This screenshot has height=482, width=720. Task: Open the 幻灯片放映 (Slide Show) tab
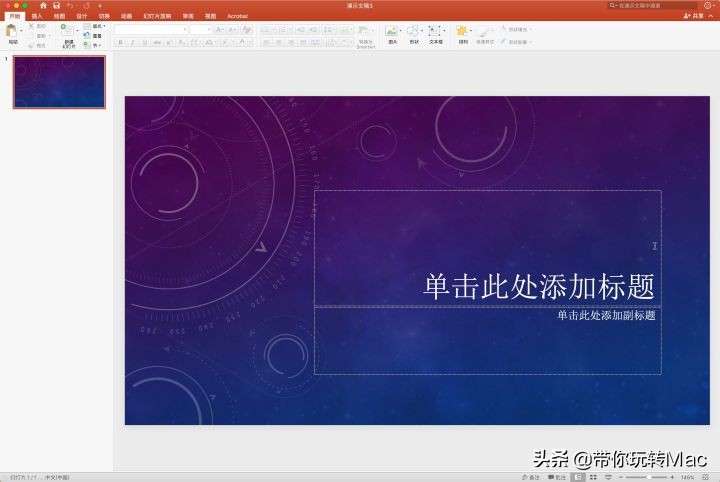(157, 16)
